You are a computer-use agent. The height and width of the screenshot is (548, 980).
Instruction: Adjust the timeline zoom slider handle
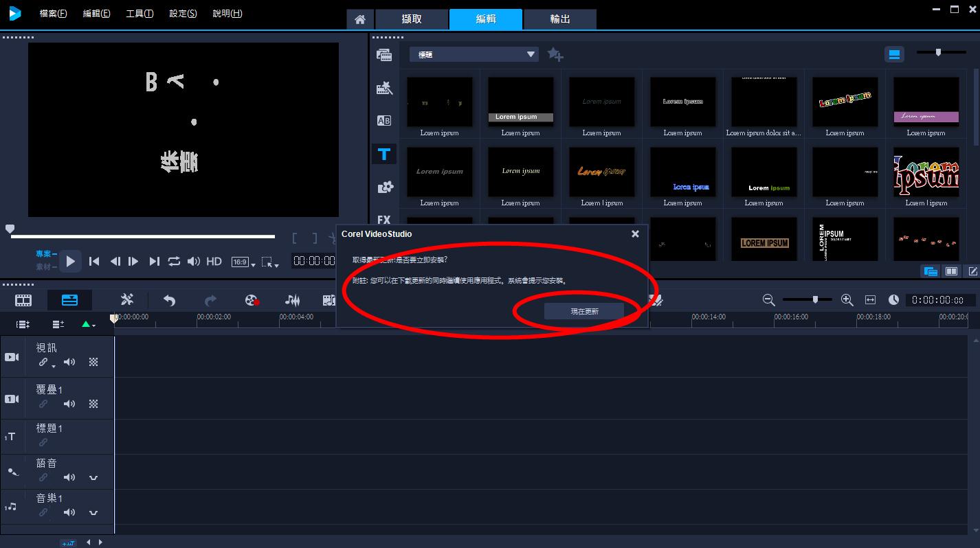tap(815, 299)
